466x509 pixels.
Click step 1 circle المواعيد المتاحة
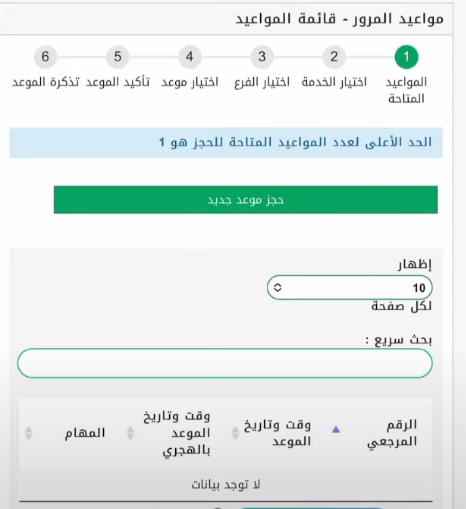tap(406, 57)
